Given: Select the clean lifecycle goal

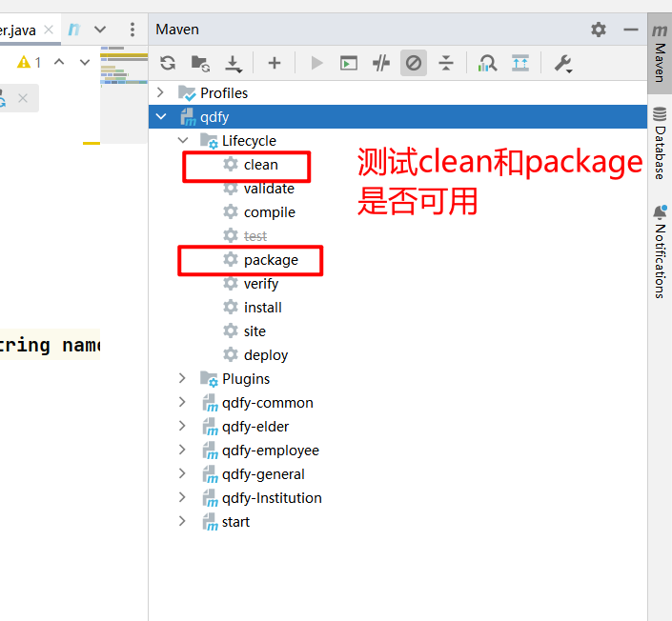Looking at the screenshot, I should point(261,165).
